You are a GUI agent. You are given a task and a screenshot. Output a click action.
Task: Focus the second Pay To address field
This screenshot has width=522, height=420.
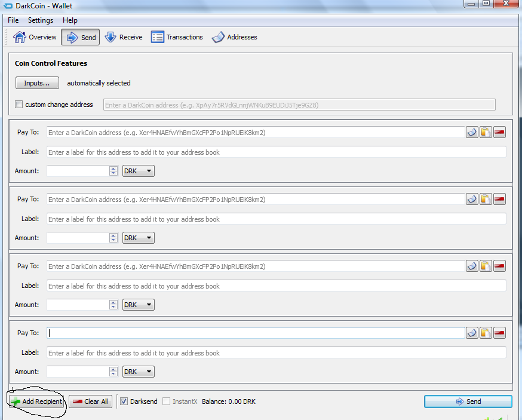click(x=256, y=200)
